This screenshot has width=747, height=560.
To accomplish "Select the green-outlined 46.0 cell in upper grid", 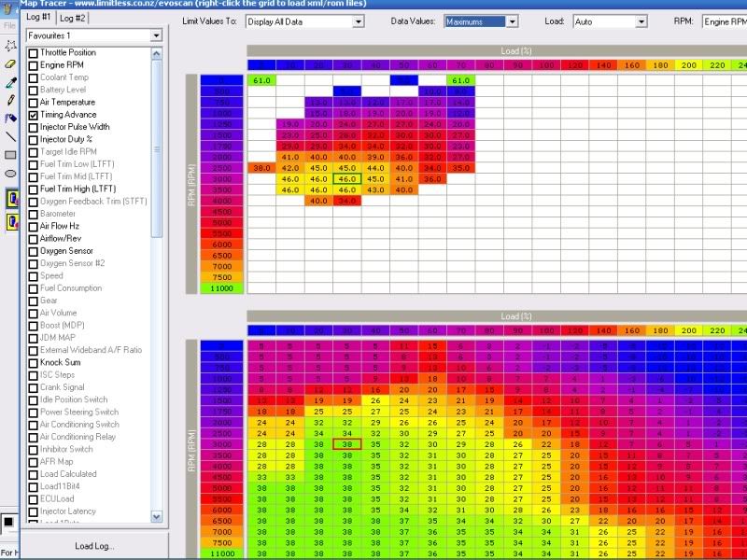I will pyautogui.click(x=346, y=179).
